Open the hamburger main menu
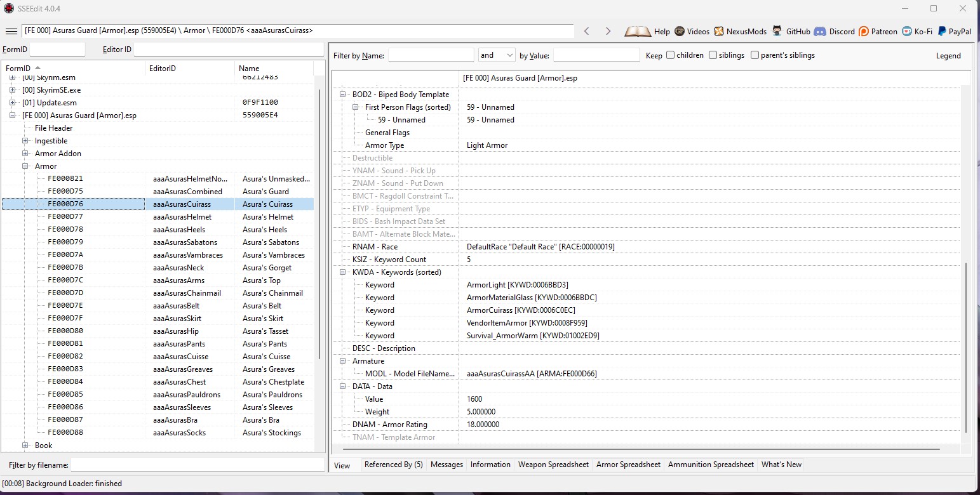This screenshot has height=495, width=980. tap(10, 31)
